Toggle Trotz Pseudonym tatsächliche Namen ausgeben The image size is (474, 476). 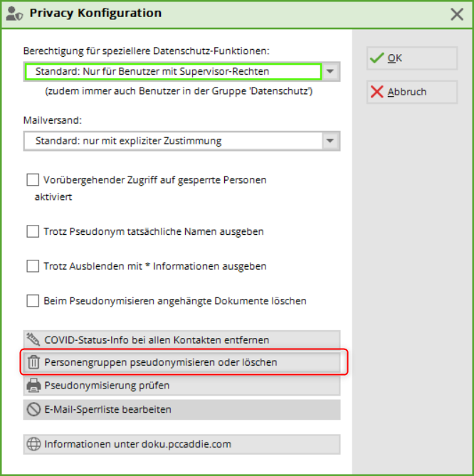pyautogui.click(x=33, y=231)
